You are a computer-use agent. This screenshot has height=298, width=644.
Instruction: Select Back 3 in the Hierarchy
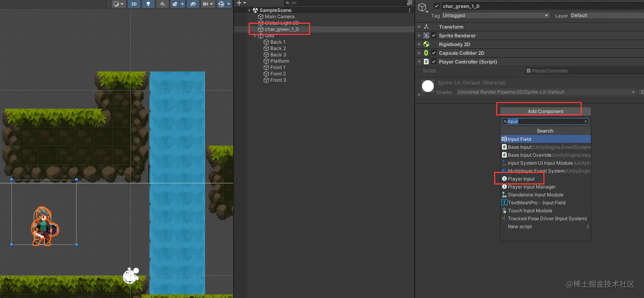tap(278, 55)
